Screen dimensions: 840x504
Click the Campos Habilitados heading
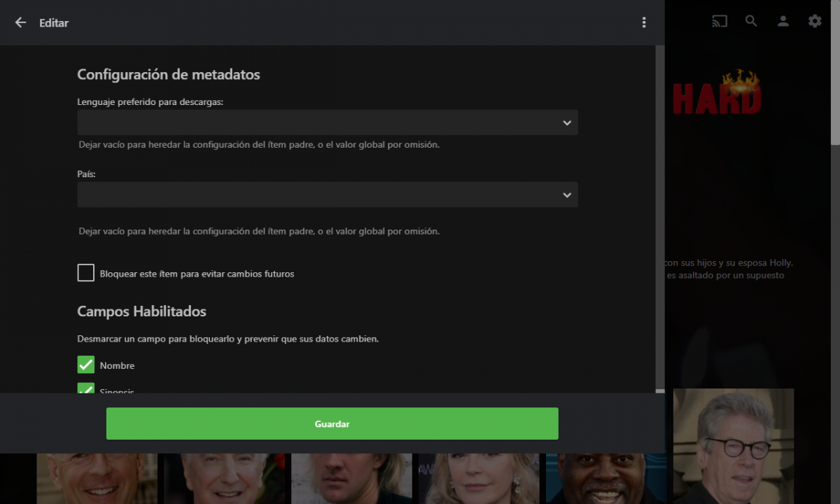click(x=141, y=311)
